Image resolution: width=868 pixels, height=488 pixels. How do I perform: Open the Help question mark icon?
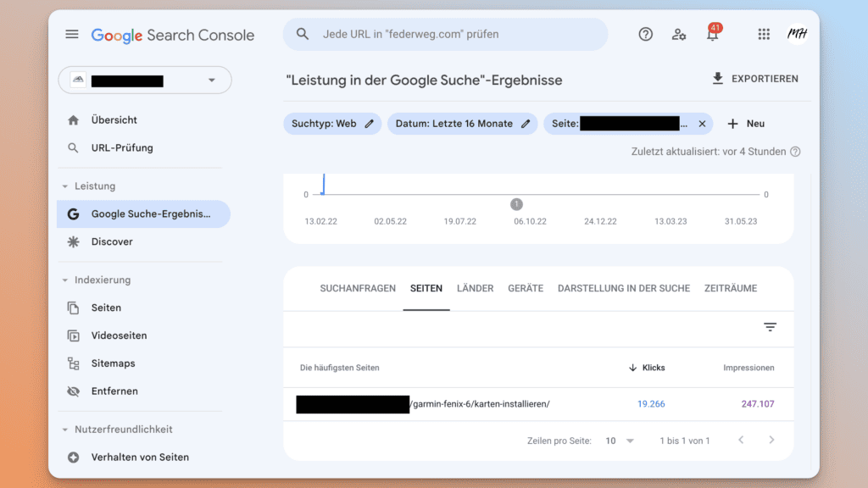pos(645,34)
